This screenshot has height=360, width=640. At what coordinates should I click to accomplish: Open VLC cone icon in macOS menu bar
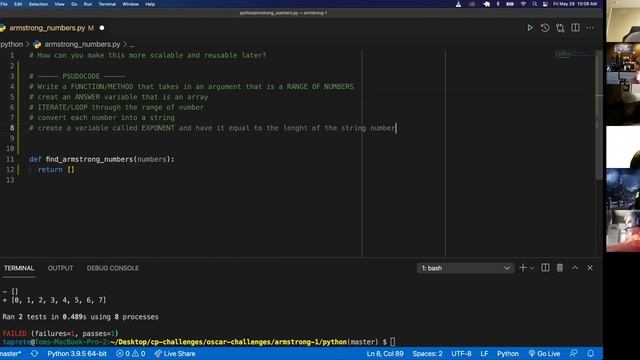458,4
